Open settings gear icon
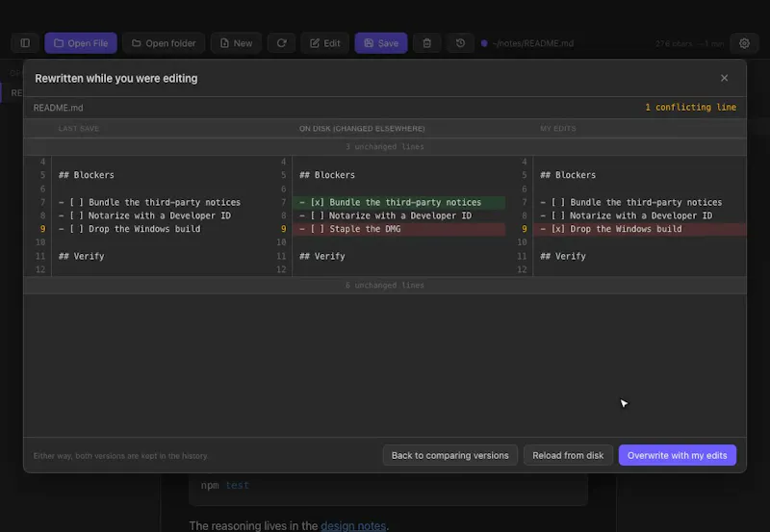The width and height of the screenshot is (770, 532). click(x=744, y=43)
